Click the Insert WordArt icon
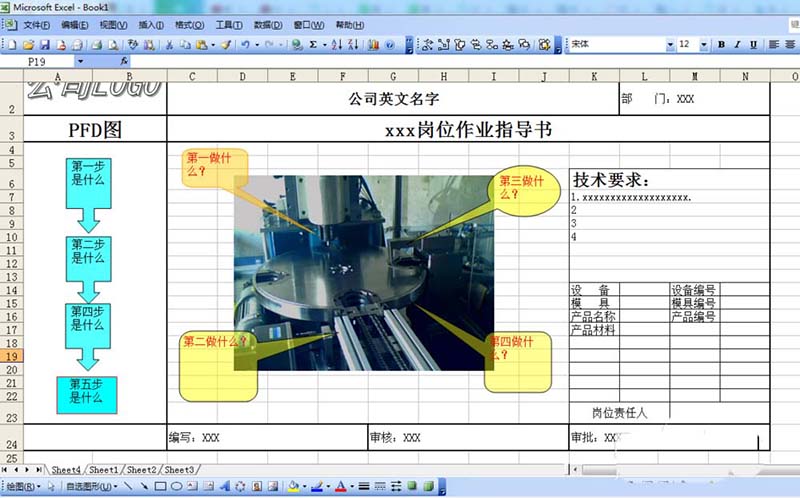 pos(211,487)
